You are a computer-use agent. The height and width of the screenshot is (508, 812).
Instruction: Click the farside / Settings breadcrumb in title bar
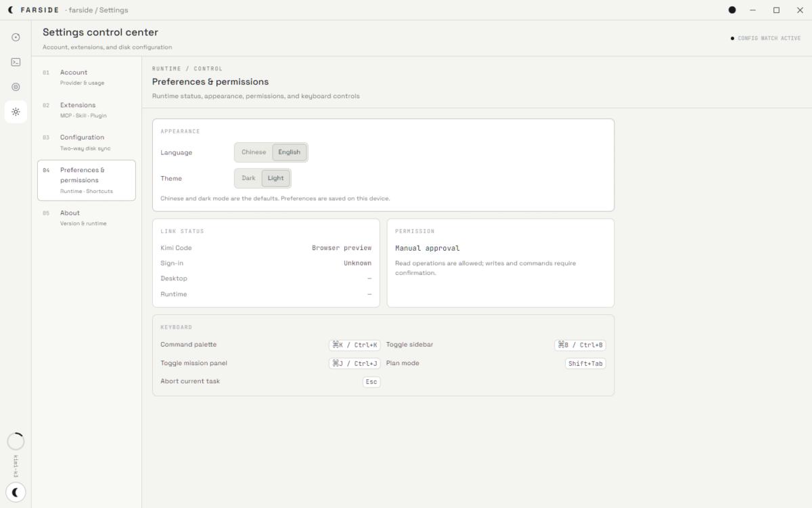pyautogui.click(x=98, y=10)
